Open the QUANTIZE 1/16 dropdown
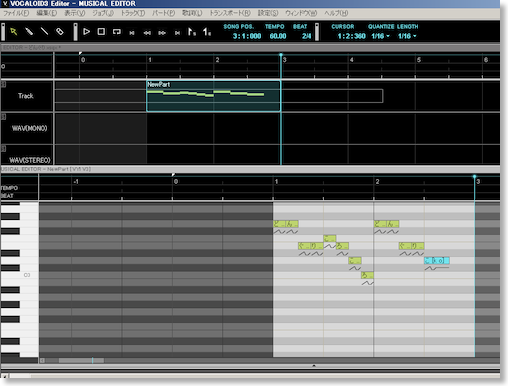 pos(380,36)
